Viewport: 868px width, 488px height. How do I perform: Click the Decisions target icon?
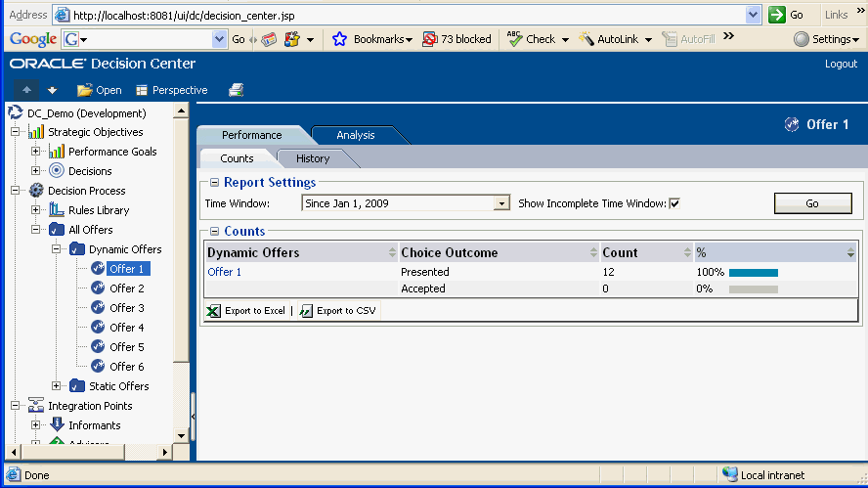[57, 170]
